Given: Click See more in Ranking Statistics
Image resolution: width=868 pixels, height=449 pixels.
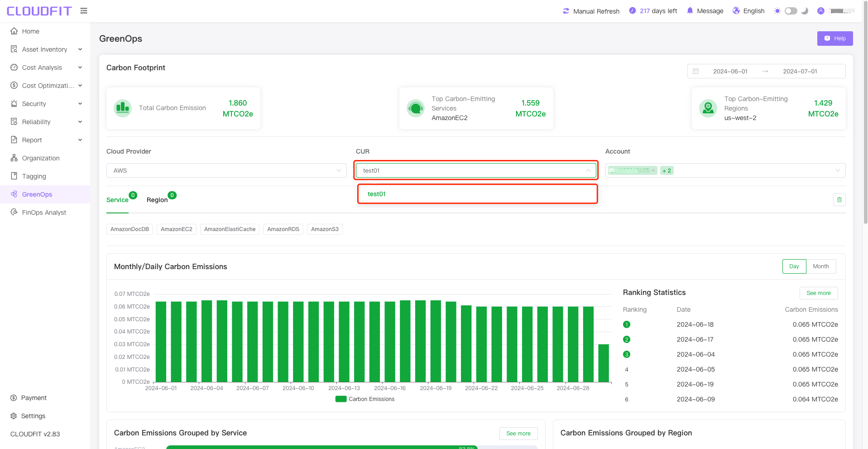Looking at the screenshot, I should [x=819, y=293].
